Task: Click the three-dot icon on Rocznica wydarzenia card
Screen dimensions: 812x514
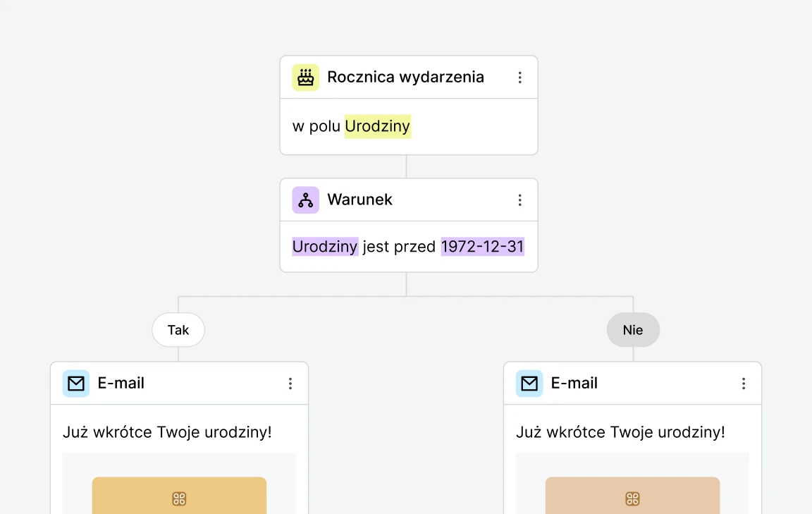Action: [x=520, y=77]
